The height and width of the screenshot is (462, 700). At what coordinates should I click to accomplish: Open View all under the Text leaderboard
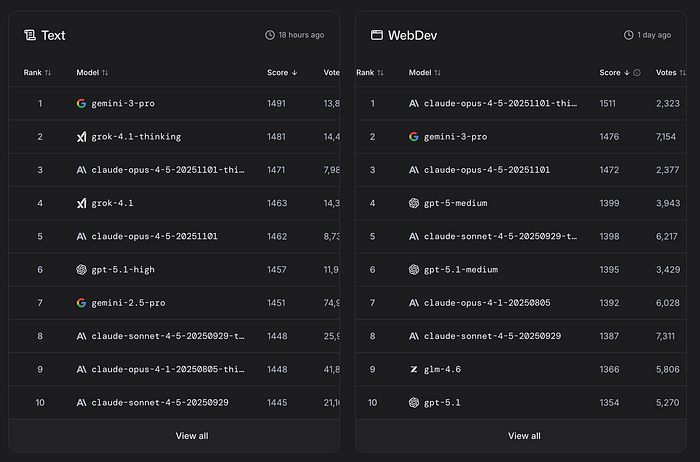coord(191,436)
